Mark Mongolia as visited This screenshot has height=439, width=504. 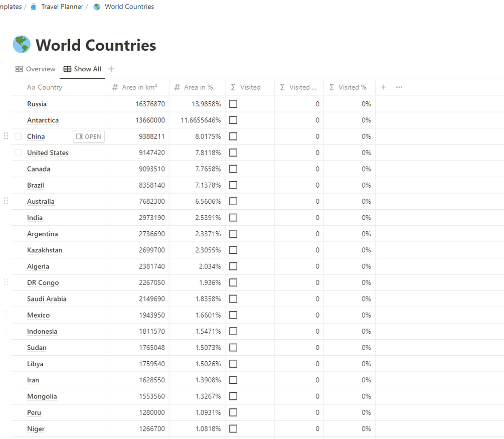pos(233,396)
